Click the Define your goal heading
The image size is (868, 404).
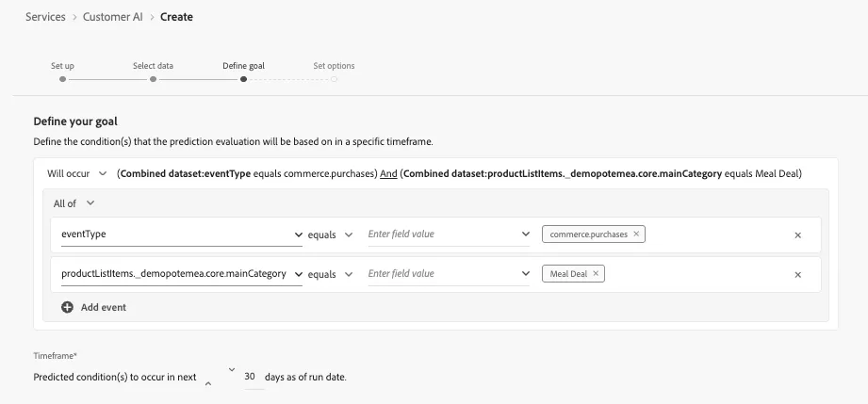pyautogui.click(x=75, y=121)
